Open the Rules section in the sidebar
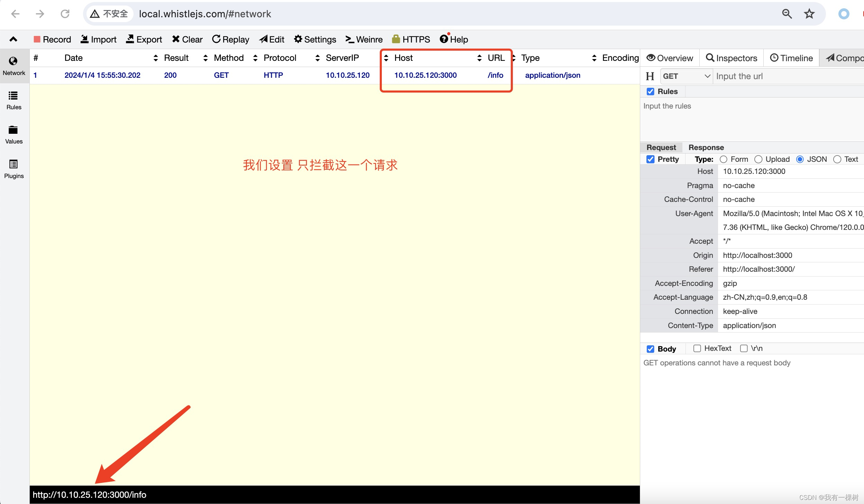Viewport: 864px width, 504px height. 14,101
